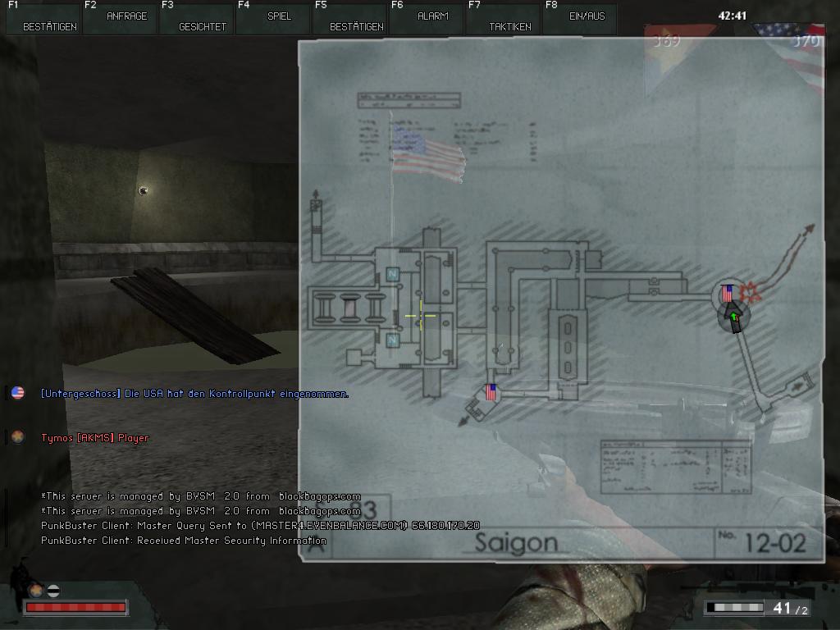The image size is (840, 630).
Task: Select the F1 Bestätigen command
Action: coord(43,18)
